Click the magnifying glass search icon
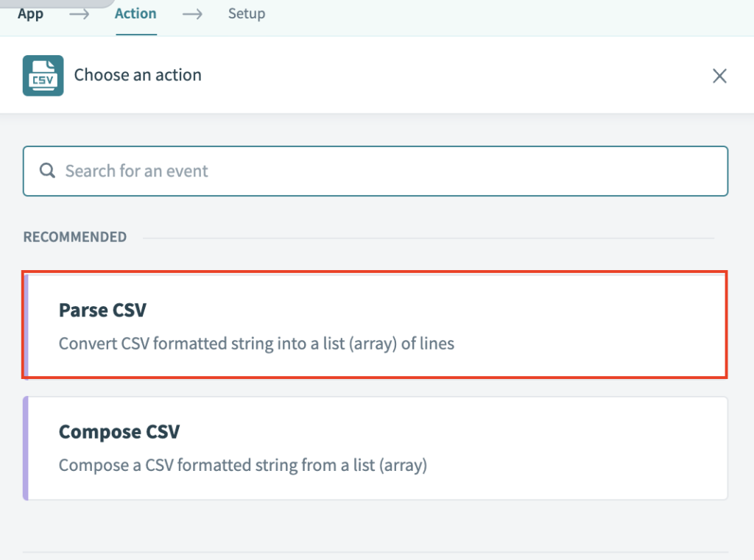 pyautogui.click(x=47, y=171)
